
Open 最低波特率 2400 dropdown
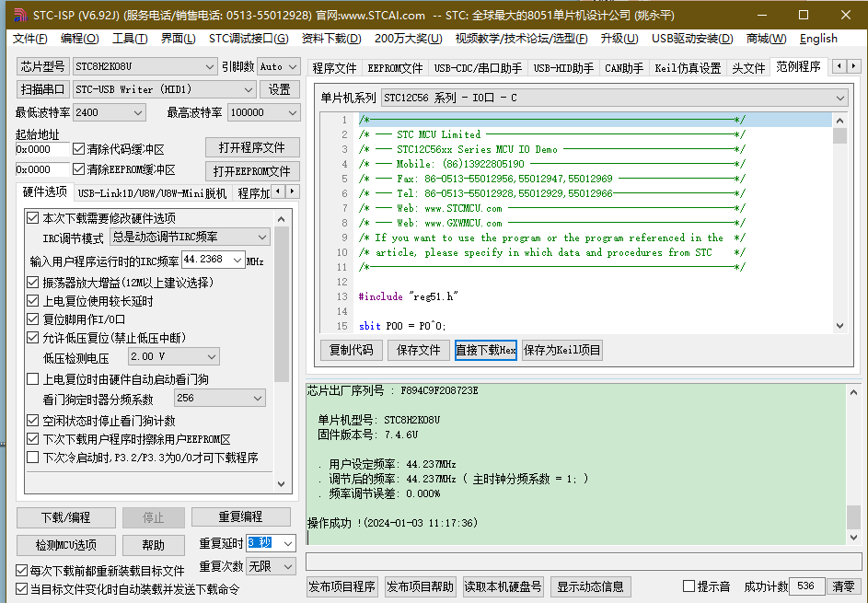pyautogui.click(x=109, y=112)
